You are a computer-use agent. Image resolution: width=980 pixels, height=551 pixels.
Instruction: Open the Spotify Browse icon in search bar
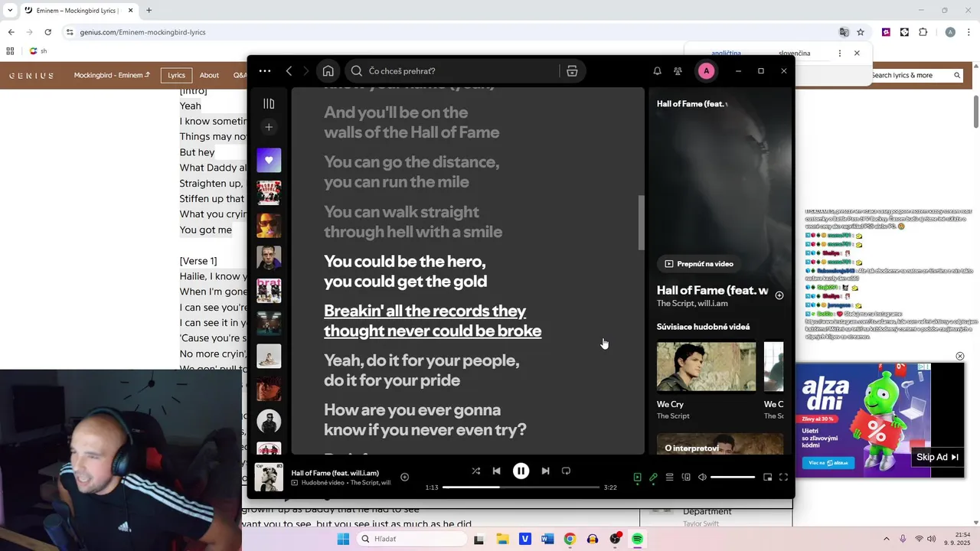tap(572, 71)
